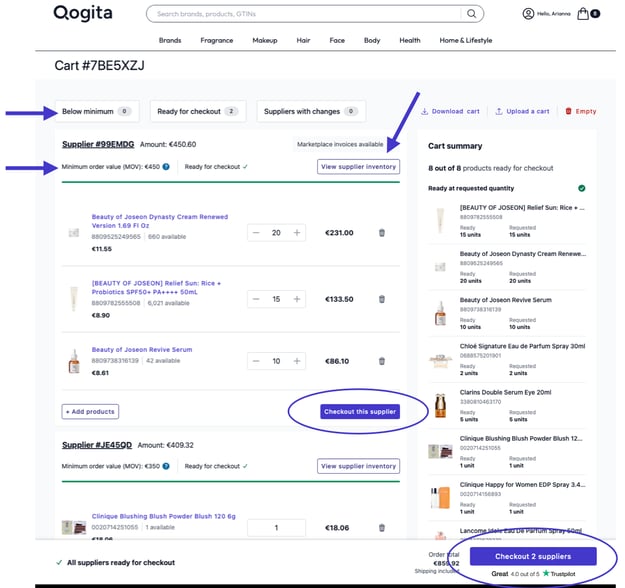This screenshot has height=588, width=625.
Task: Click the search magnifier icon
Action: (472, 14)
